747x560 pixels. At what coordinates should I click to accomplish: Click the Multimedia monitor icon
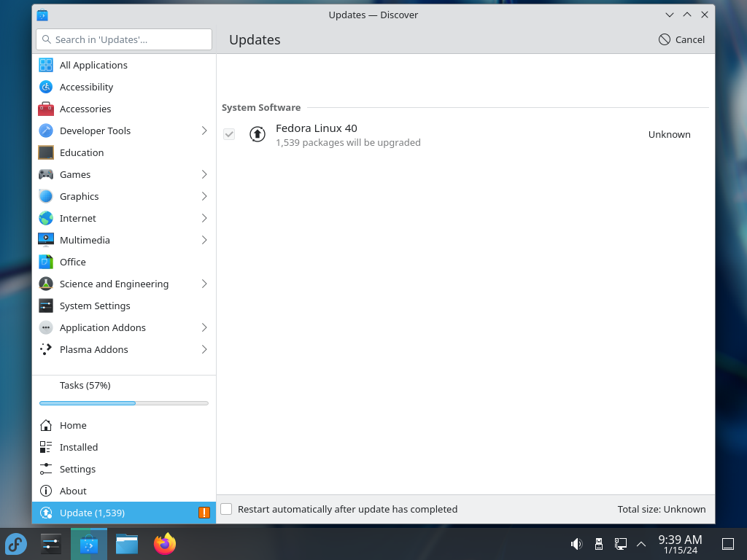(x=46, y=241)
